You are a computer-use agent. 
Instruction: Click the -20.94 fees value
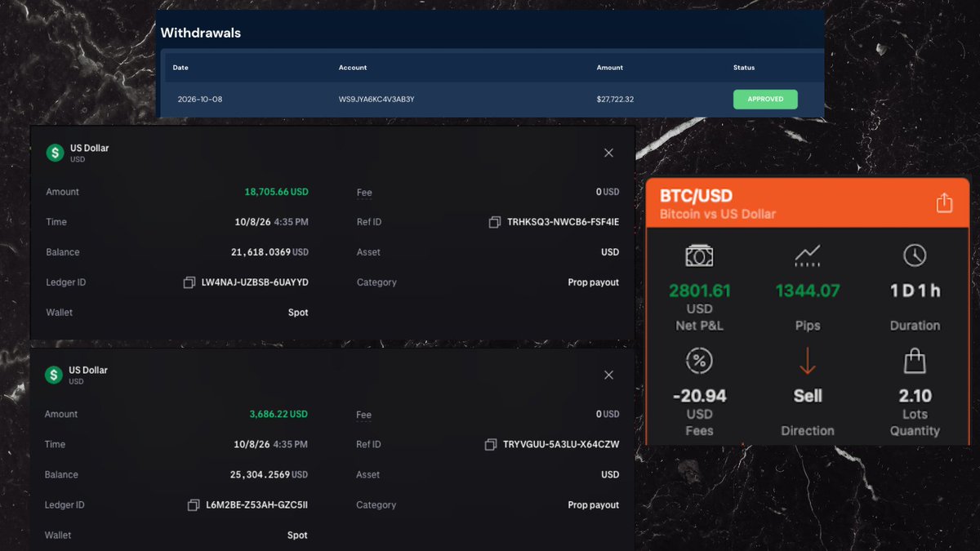700,396
